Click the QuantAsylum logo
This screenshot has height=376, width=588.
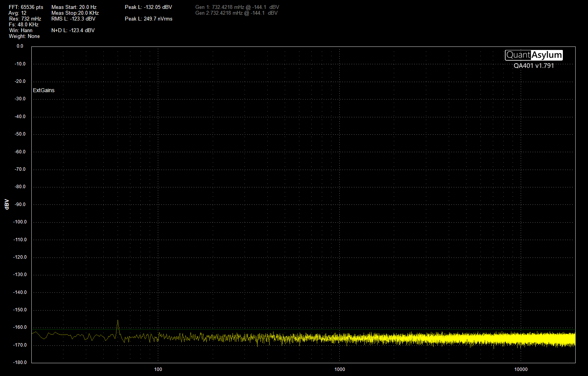point(534,55)
